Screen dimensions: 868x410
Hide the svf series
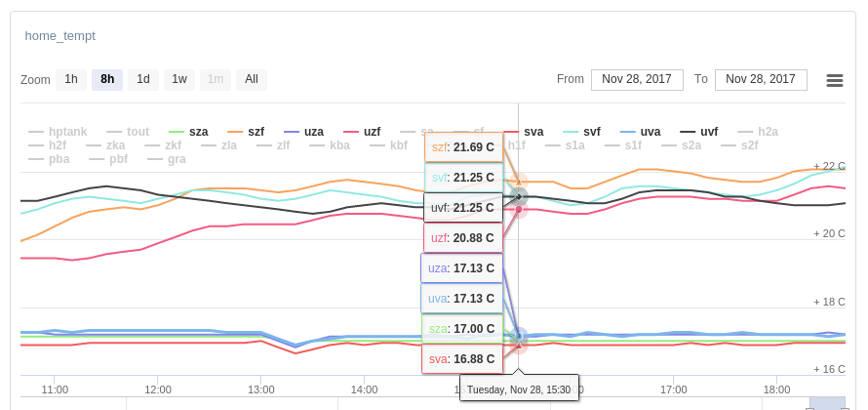pyautogui.click(x=582, y=132)
